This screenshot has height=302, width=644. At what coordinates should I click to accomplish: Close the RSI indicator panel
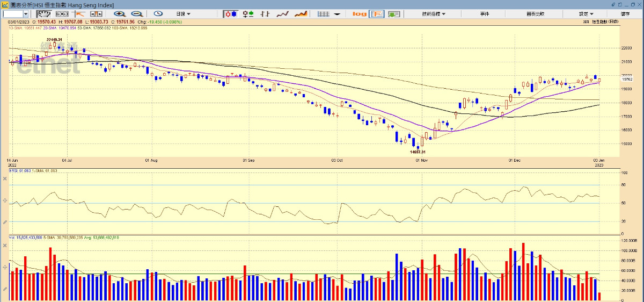(x=5, y=178)
